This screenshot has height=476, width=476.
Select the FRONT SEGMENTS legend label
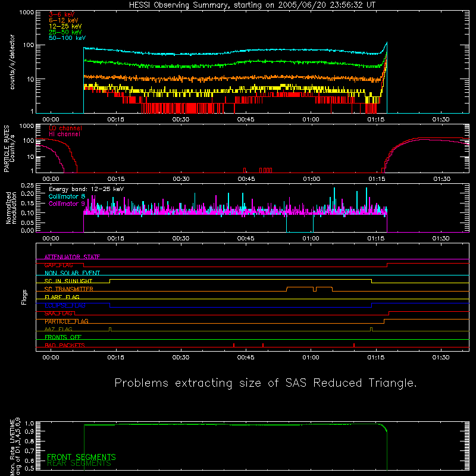pos(82,457)
